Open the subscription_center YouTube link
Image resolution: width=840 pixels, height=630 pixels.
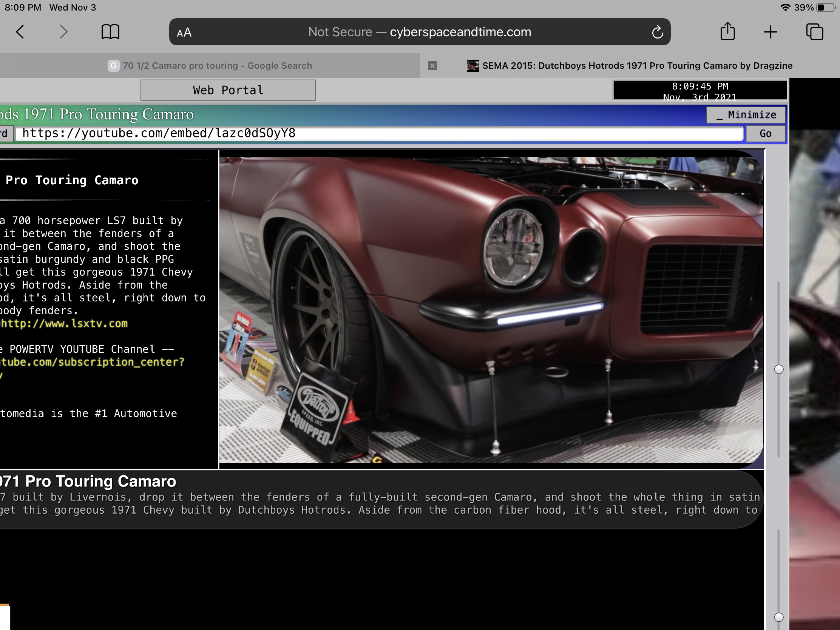coord(92,362)
